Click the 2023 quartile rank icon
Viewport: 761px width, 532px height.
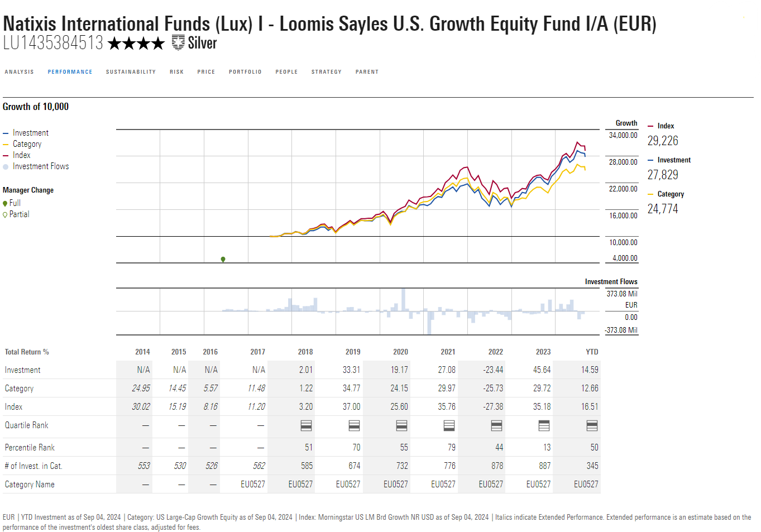(x=544, y=426)
